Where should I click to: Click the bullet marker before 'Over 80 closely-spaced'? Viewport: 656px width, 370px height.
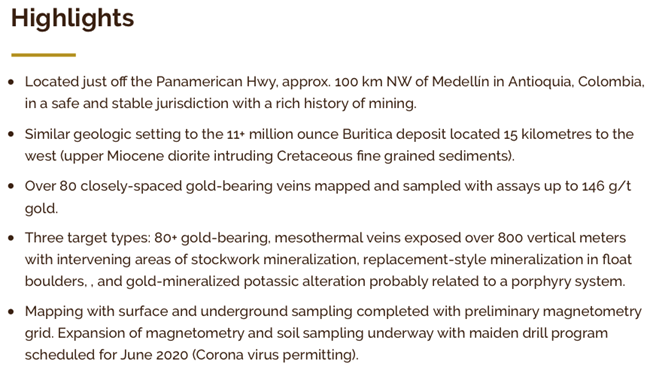tap(11, 186)
